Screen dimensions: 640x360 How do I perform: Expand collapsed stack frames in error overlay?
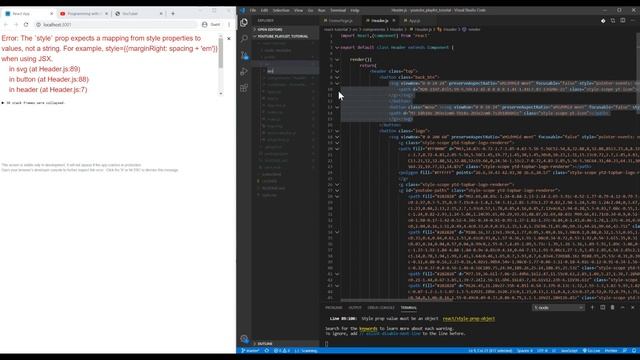click(x=33, y=103)
